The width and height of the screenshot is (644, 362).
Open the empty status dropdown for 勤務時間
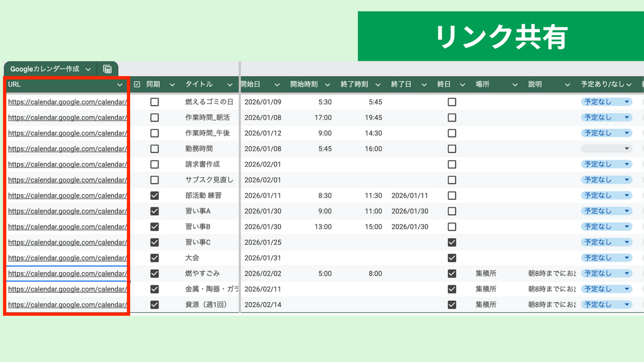[x=606, y=149]
